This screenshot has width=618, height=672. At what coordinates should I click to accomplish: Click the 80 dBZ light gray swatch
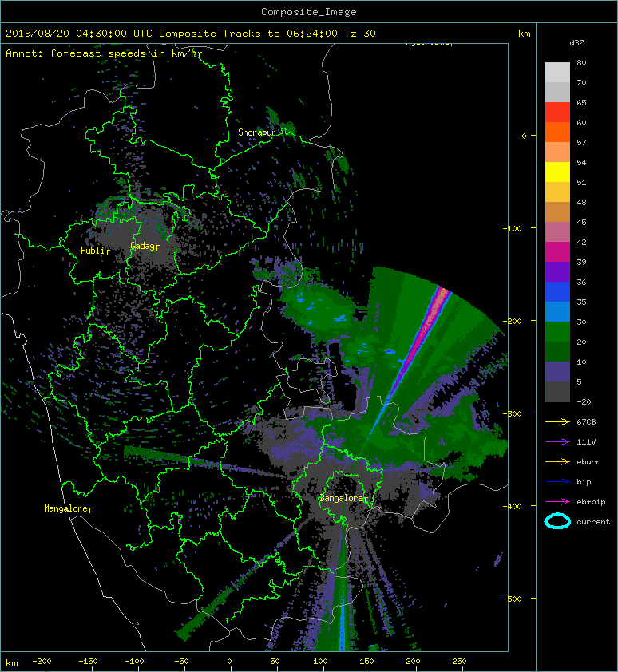coord(557,73)
